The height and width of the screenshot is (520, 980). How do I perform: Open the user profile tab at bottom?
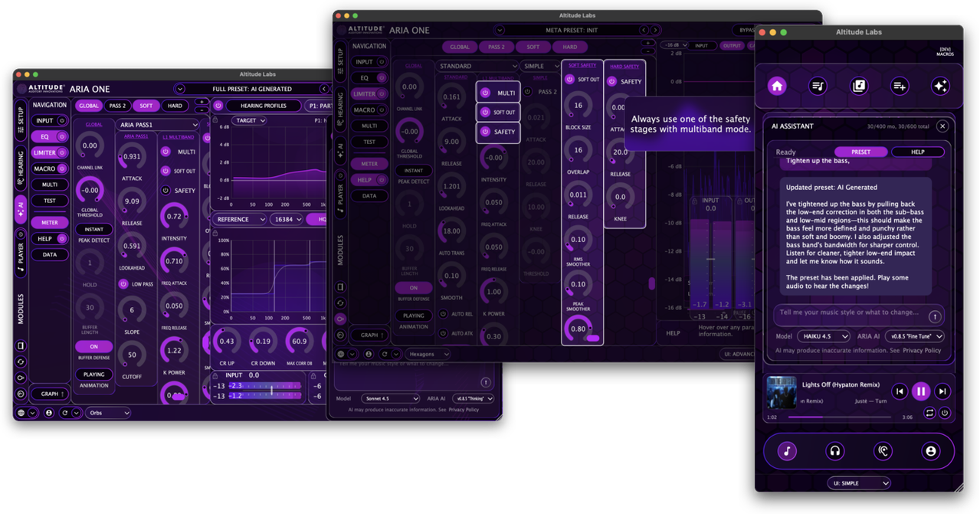tap(930, 451)
